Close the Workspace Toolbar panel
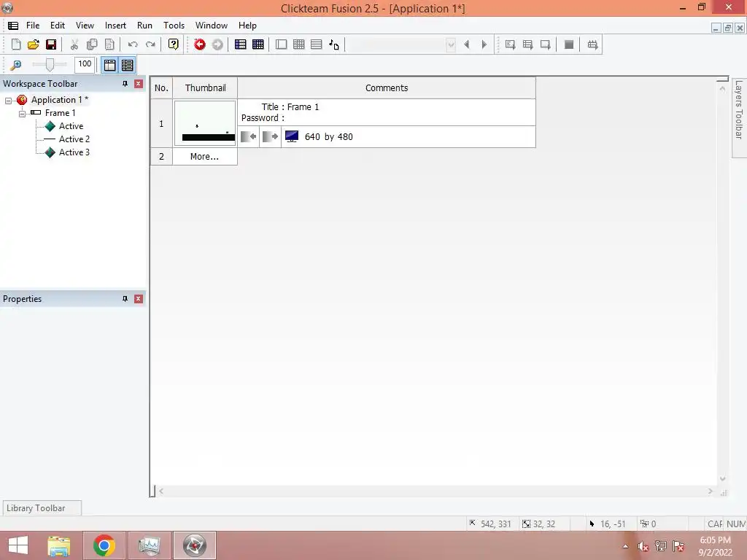747x560 pixels. 139,84
